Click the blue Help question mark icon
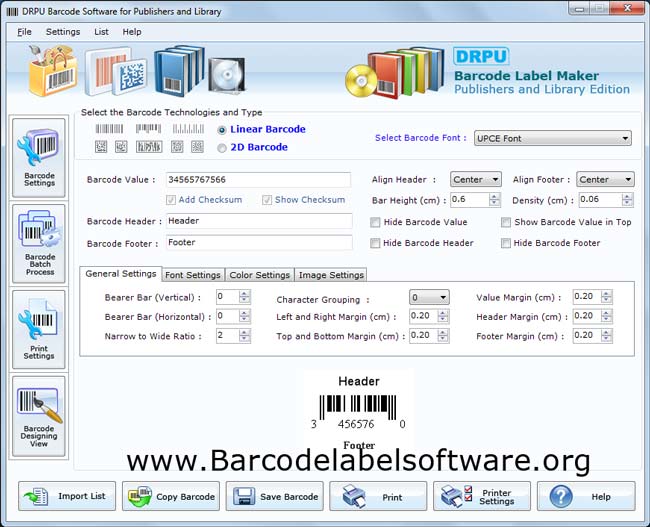 [x=561, y=496]
